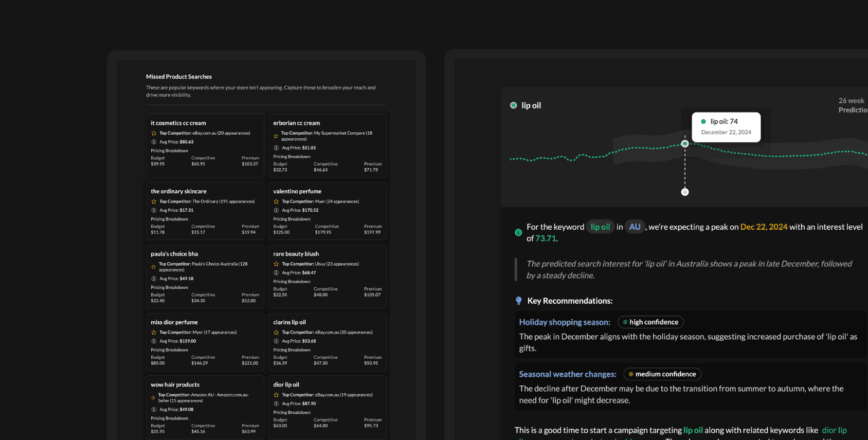Click 'Top Competitor: Ubuy (23 appearances)'
Viewport: 868px width, 440px height.
(x=320, y=264)
